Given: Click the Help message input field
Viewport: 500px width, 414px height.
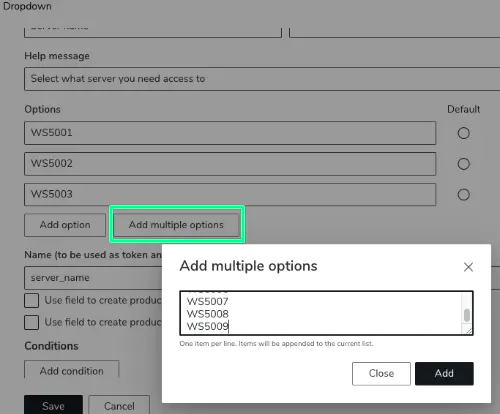Looking at the screenshot, I should (262, 79).
